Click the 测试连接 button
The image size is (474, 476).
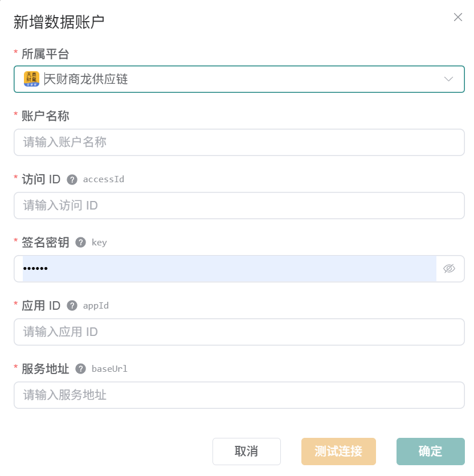(338, 452)
